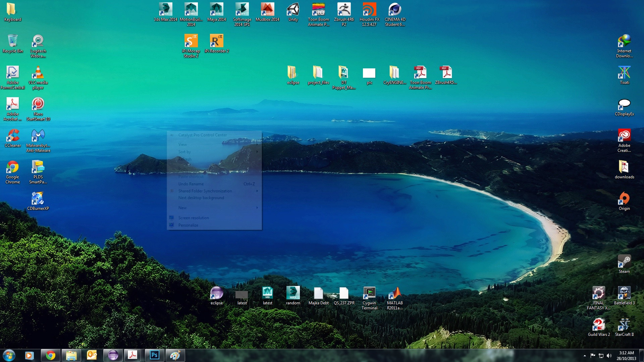Screen dimensions: 644x362
Task: Open the taskbar clock showing 3:12 AM
Action: (626, 356)
